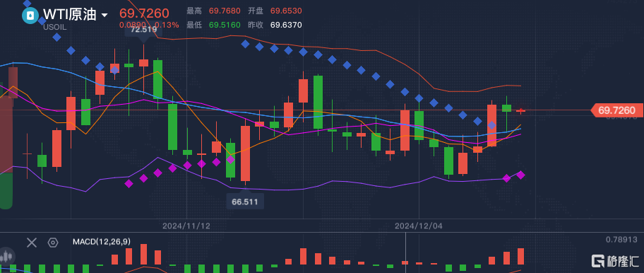Click the USOIL ticker text
The image size is (644, 273).
pos(54,27)
